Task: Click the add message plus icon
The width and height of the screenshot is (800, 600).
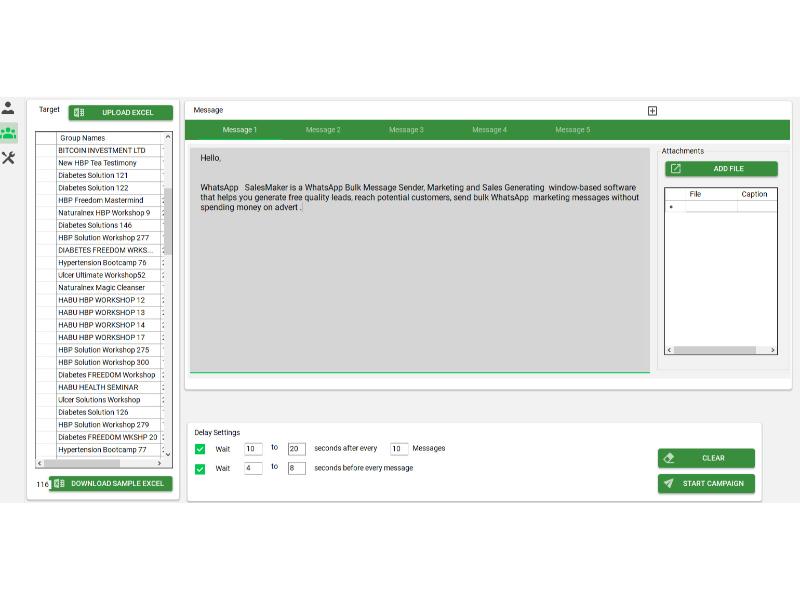Action: pyautogui.click(x=652, y=111)
